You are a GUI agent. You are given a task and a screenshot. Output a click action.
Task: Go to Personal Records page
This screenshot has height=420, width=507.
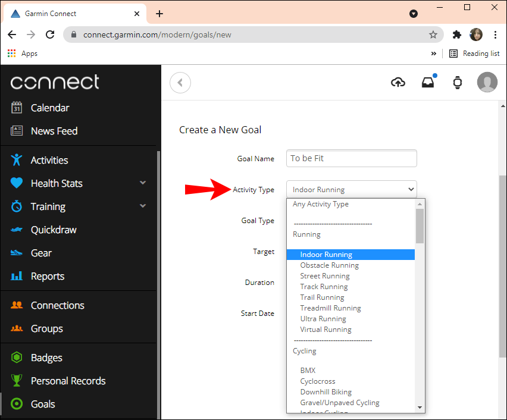click(x=68, y=381)
